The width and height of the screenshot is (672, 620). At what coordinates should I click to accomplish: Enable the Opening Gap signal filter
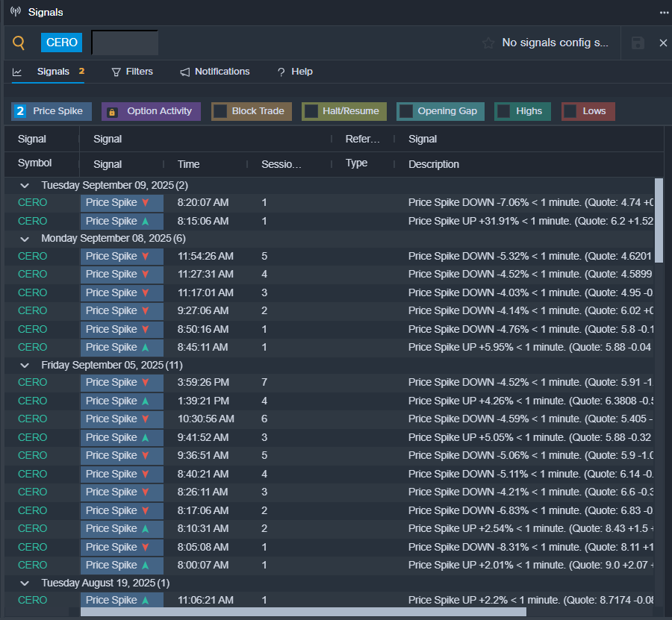pos(441,111)
